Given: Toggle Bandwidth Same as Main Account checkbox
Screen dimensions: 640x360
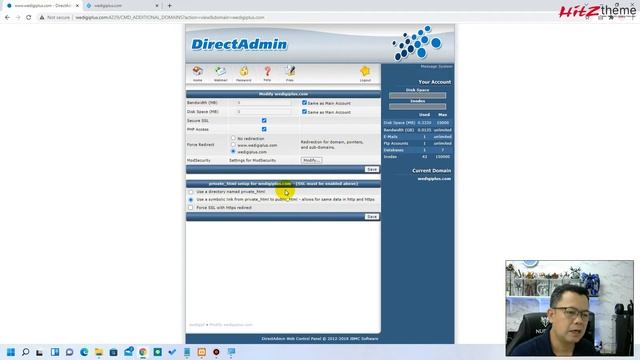Looking at the screenshot, I should click(x=304, y=102).
